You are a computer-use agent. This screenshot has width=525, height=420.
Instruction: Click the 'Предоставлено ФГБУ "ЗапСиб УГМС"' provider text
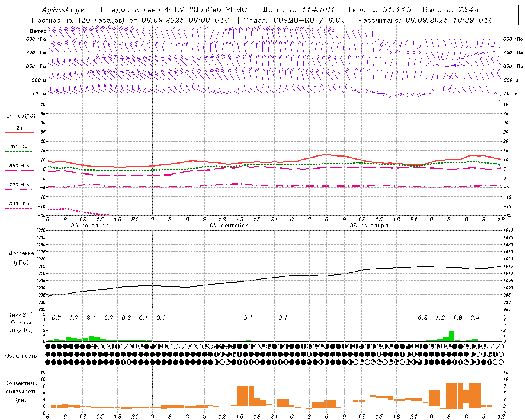point(176,10)
